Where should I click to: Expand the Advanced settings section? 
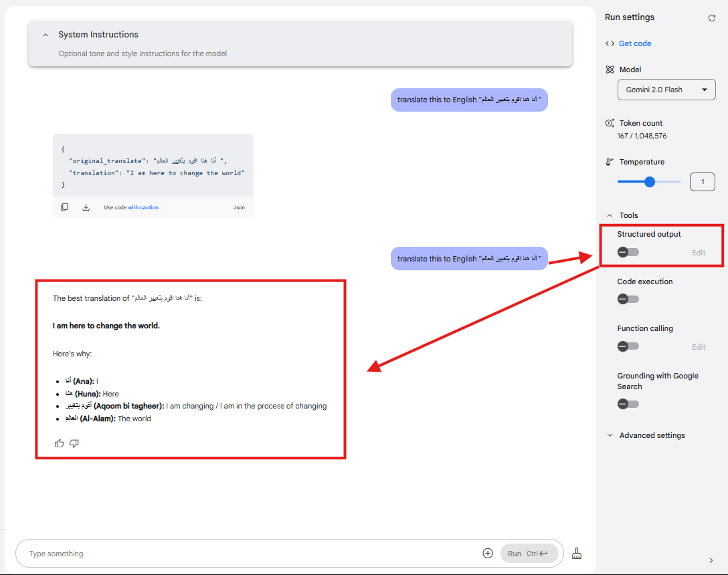651,435
